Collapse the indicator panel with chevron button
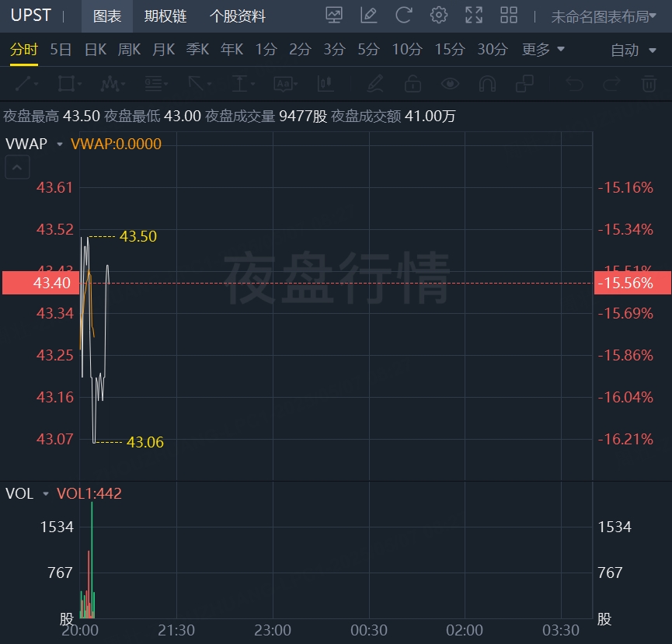 point(17,167)
